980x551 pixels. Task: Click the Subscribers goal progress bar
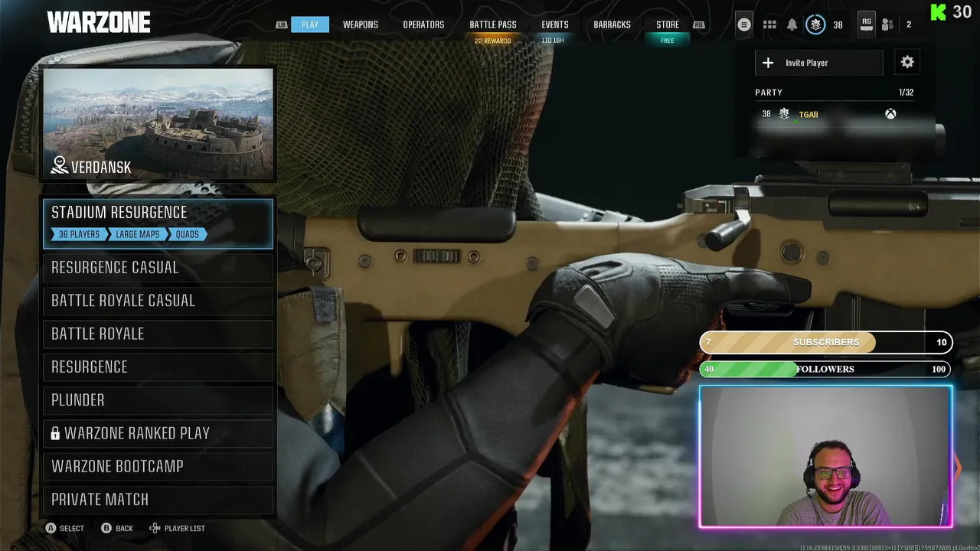(x=825, y=342)
